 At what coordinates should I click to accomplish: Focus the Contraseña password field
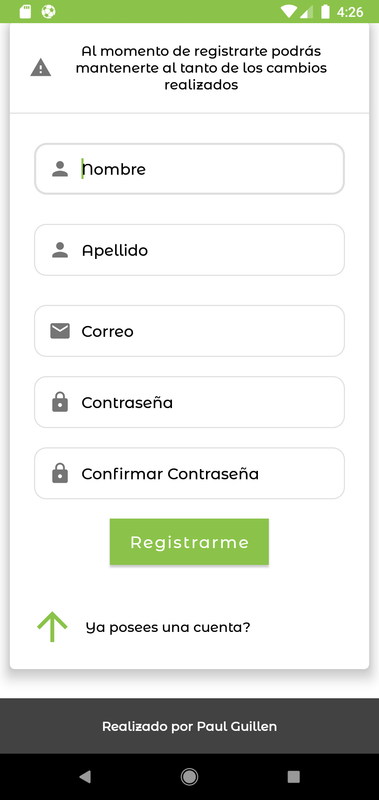pyautogui.click(x=189, y=402)
